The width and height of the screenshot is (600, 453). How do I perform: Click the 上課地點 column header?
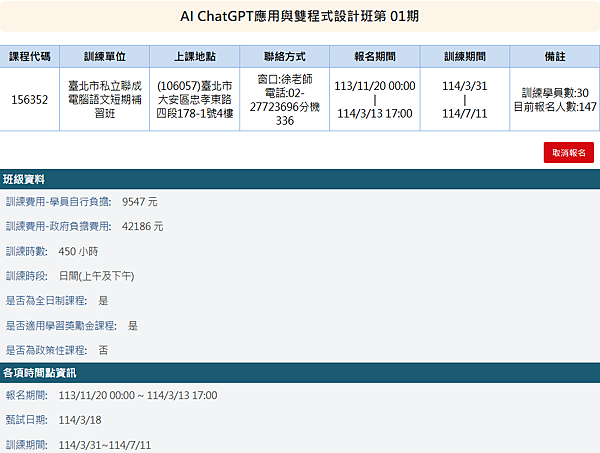pos(195,57)
